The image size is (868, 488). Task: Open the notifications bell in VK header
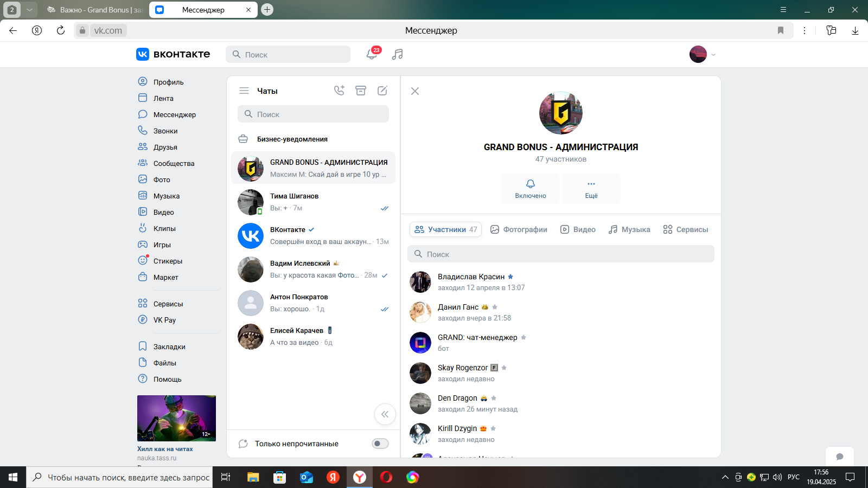[x=372, y=54]
